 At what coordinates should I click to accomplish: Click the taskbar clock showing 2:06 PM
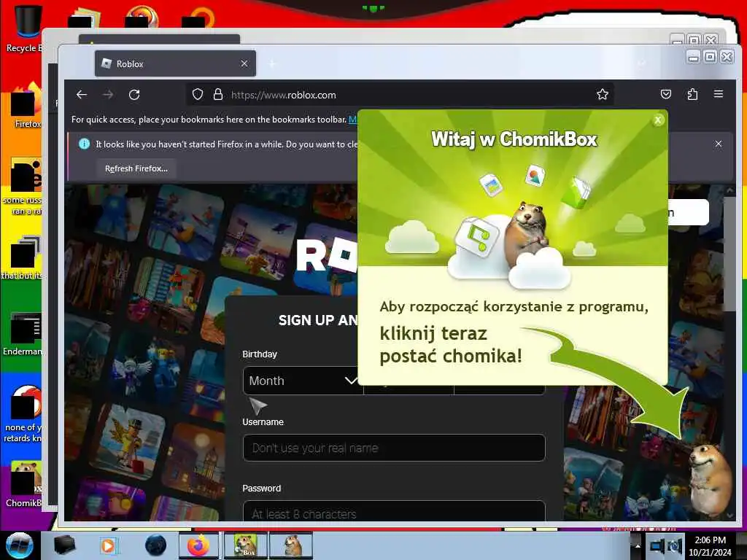(x=710, y=545)
